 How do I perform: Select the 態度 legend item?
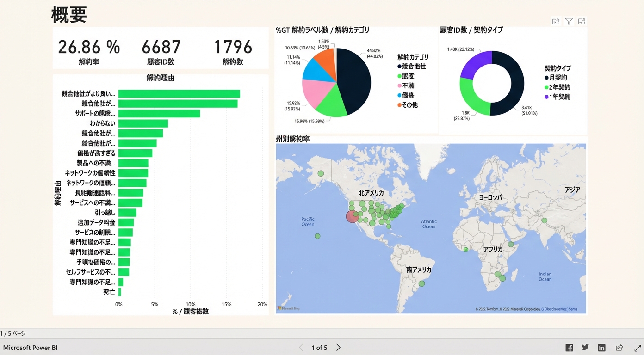click(406, 76)
